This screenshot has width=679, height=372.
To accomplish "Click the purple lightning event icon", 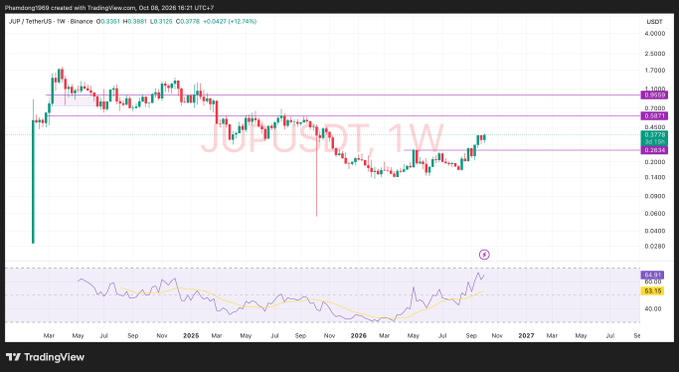I will (x=484, y=255).
